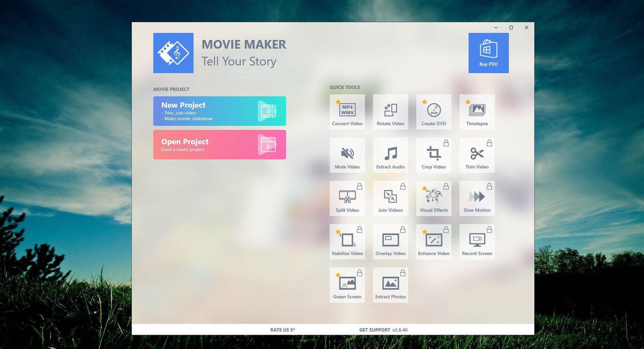This screenshot has width=644, height=349.
Task: Click the version number v2.8.40
Action: 400,330
